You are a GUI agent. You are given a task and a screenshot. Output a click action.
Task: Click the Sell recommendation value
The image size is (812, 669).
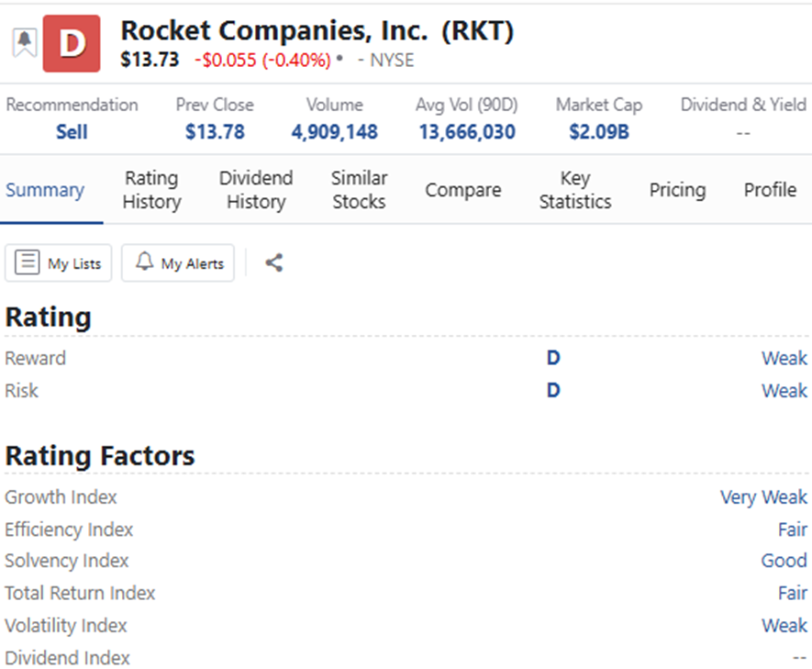pyautogui.click(x=72, y=132)
